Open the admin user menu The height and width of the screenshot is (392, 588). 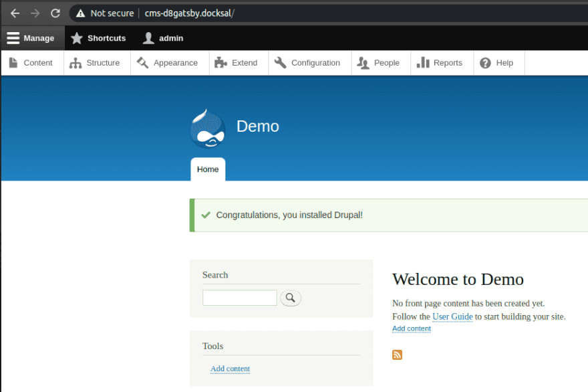click(x=163, y=38)
